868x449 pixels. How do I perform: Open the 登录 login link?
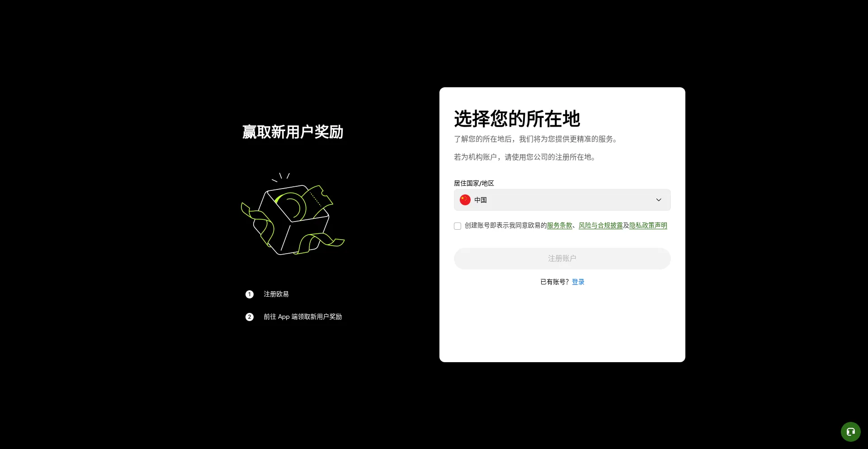(578, 282)
